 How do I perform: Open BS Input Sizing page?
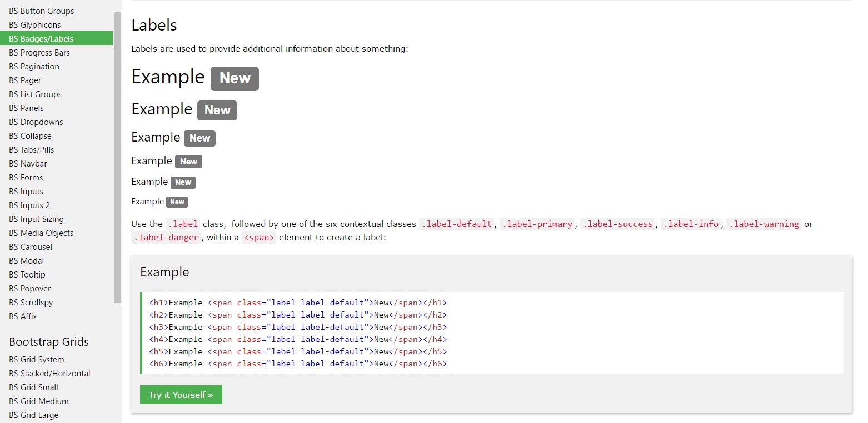tap(36, 219)
